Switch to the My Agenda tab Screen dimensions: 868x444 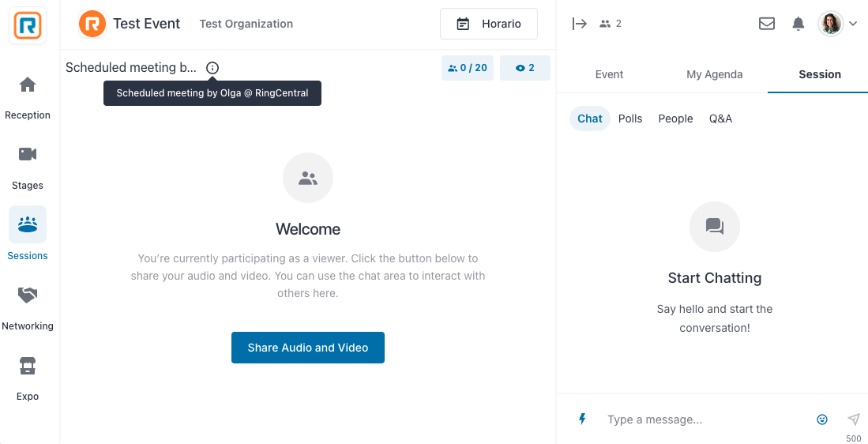click(x=715, y=74)
